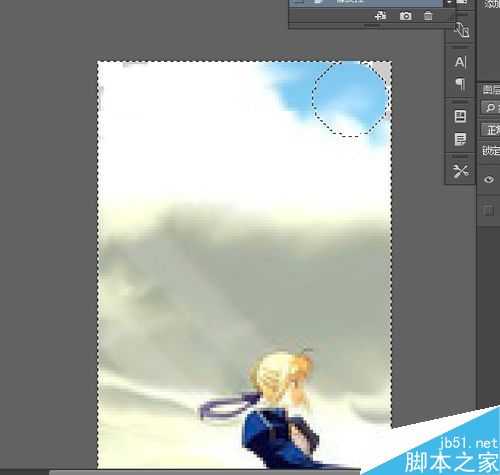500x475 pixels.
Task: Click the history panel scroll arrow
Action: click(x=449, y=3)
